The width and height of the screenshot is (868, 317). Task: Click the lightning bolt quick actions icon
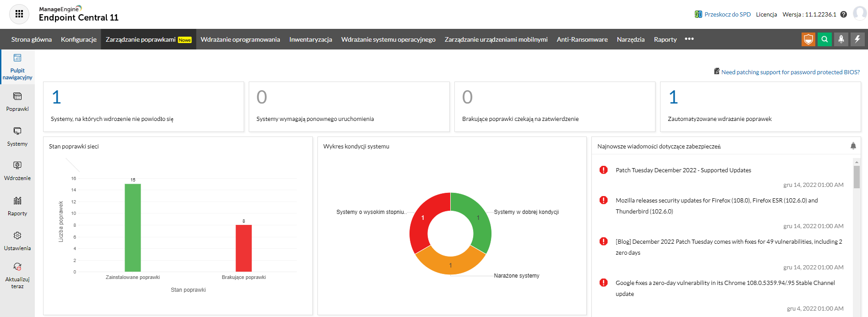click(857, 39)
